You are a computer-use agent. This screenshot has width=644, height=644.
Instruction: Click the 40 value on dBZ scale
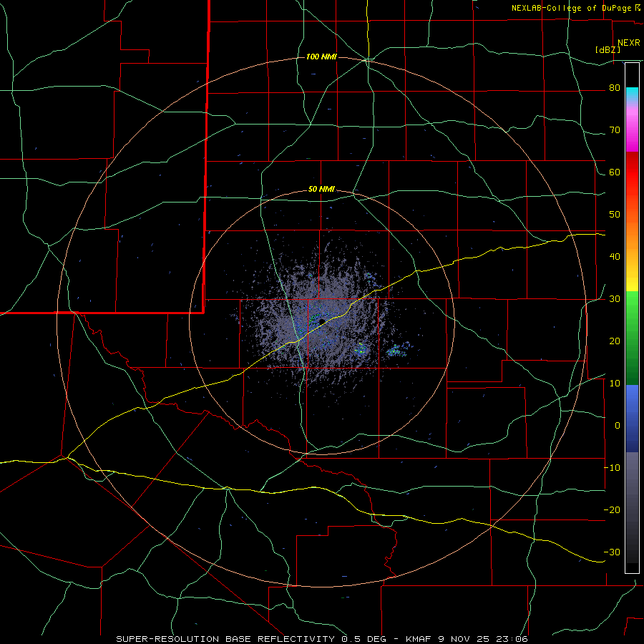[615, 257]
